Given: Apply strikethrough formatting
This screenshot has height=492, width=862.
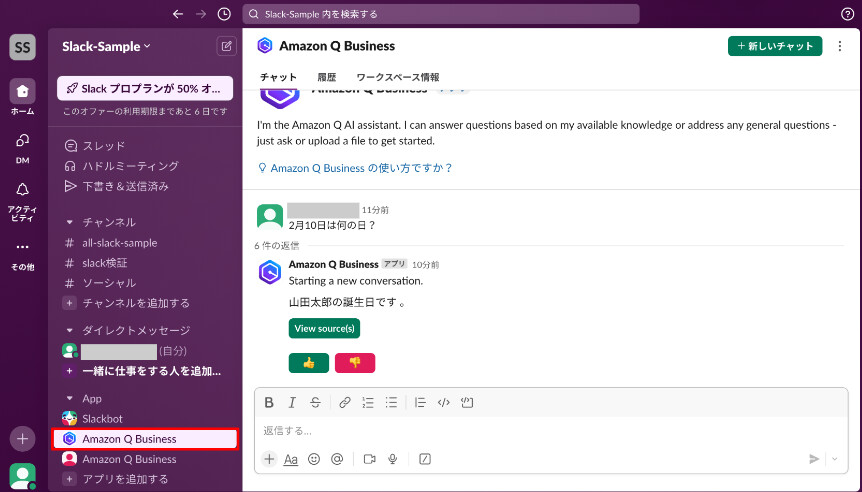Looking at the screenshot, I should click(x=315, y=402).
